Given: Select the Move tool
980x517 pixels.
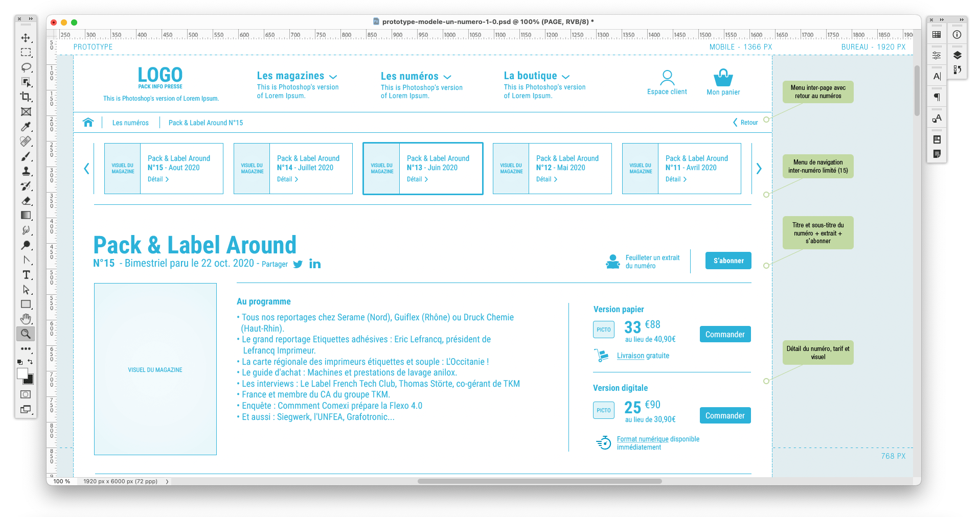Looking at the screenshot, I should 26,37.
